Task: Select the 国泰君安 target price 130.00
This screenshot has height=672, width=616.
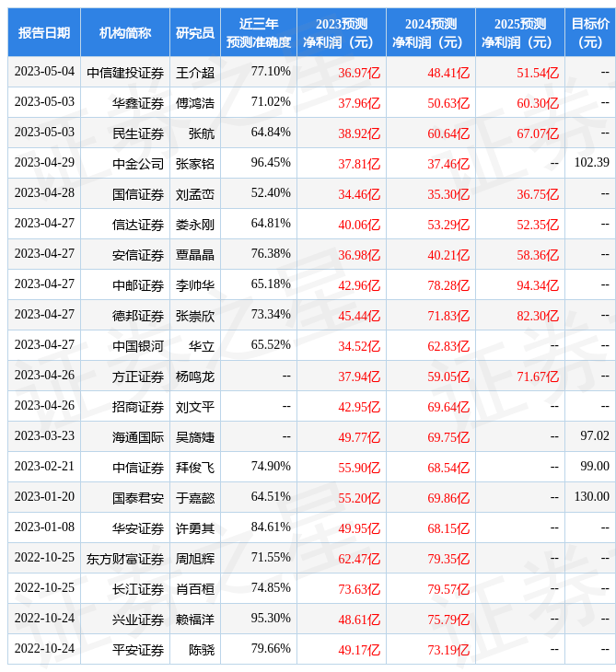Action: [591, 497]
